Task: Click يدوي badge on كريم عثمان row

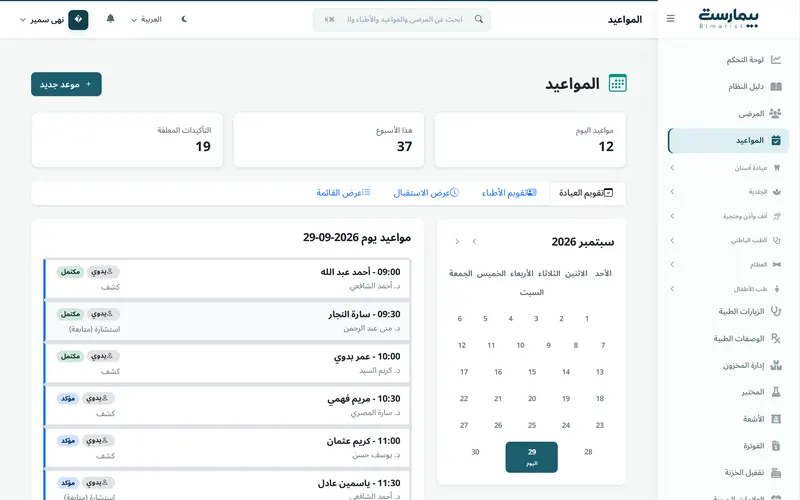Action: coord(97,441)
